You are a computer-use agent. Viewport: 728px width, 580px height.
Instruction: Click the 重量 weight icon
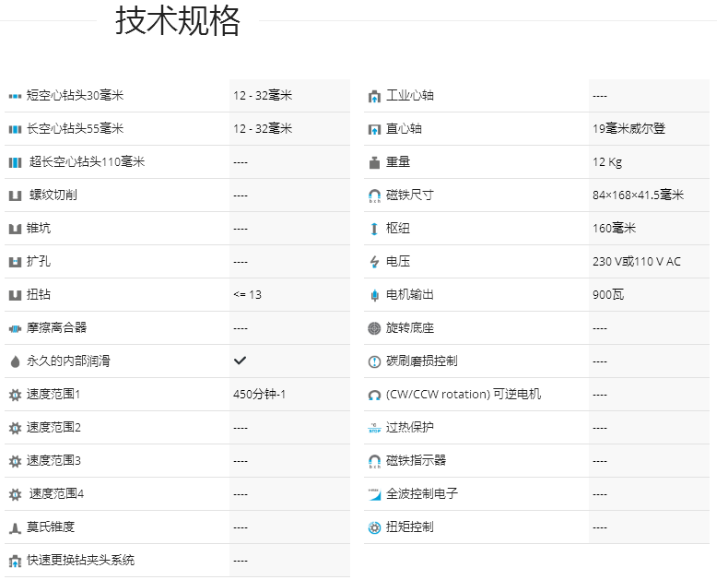pyautogui.click(x=374, y=162)
